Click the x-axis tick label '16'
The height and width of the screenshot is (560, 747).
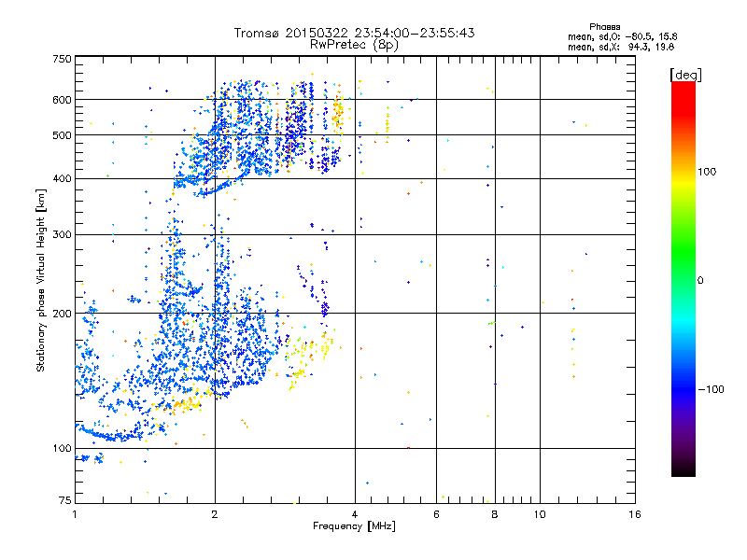point(635,514)
